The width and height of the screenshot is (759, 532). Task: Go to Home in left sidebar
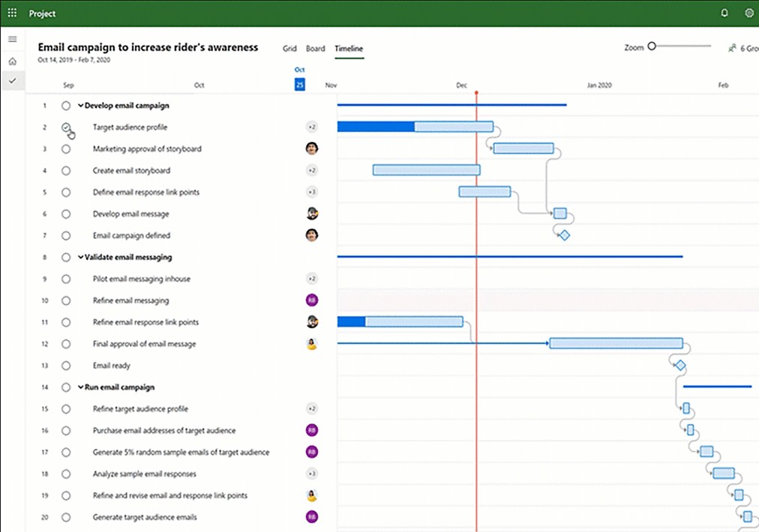coord(13,61)
